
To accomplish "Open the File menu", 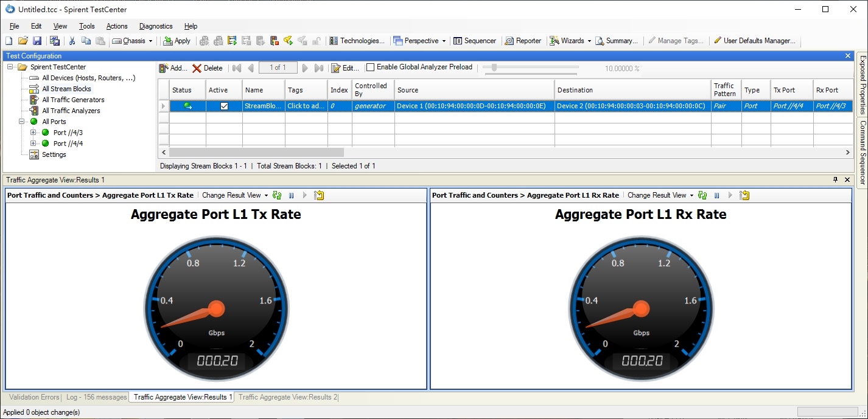I will coord(15,26).
